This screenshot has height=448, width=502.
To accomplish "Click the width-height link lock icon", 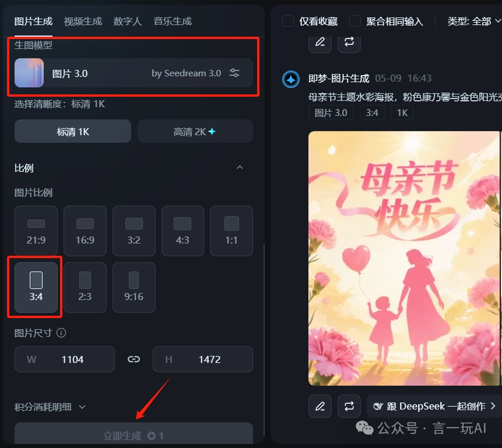I will (134, 359).
